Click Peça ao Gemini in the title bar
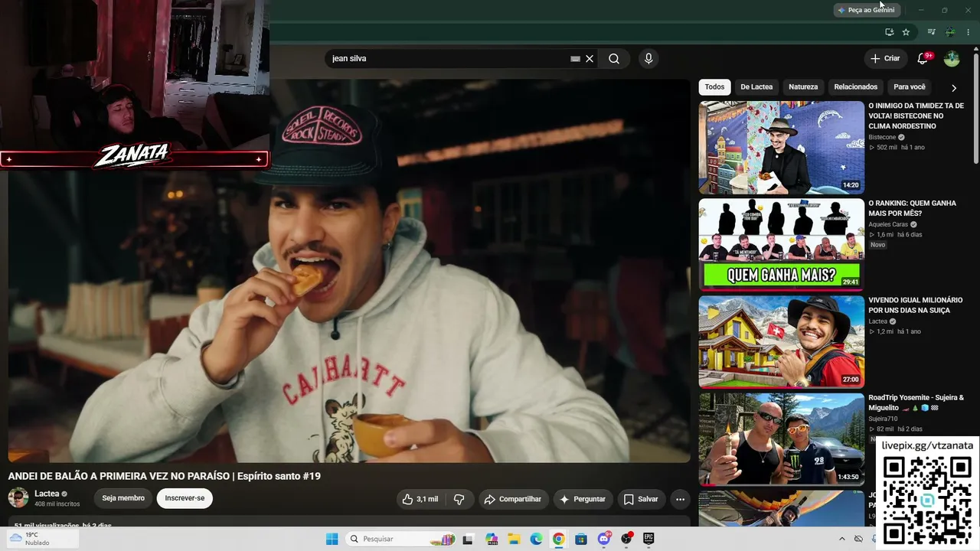 tap(866, 10)
